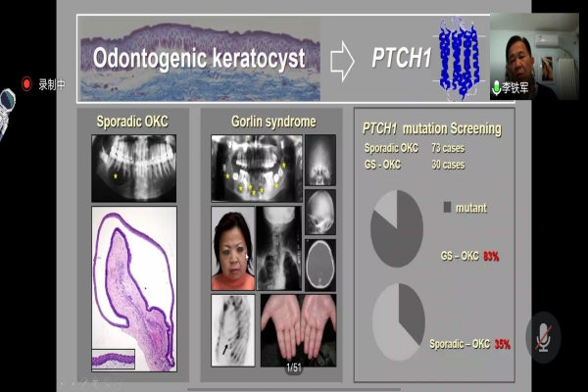Viewport: 588px width, 392px height.
Task: Click the horizontal scrollbar below the slide
Action: pyautogui.click(x=294, y=389)
